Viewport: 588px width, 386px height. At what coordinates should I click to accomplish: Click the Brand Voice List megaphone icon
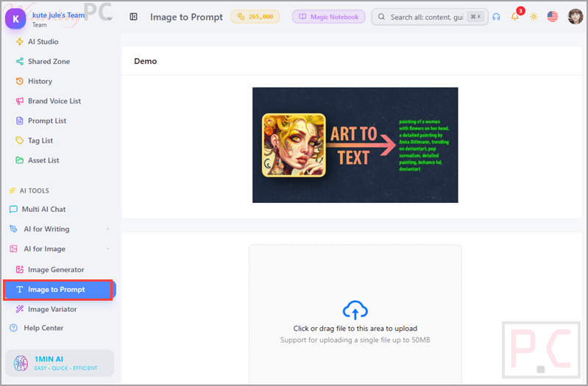[x=19, y=101]
